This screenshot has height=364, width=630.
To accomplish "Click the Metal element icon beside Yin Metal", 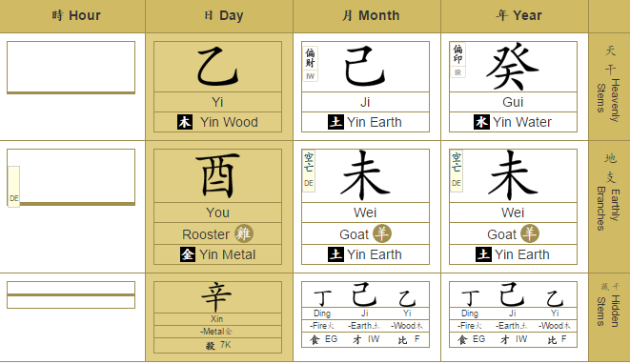I will tap(188, 254).
